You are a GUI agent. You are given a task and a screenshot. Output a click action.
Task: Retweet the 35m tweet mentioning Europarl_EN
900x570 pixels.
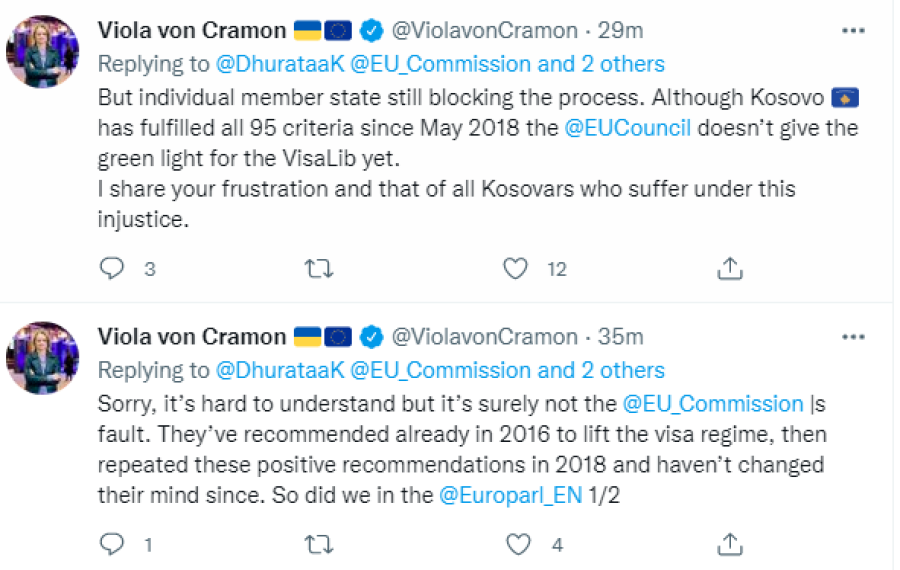pos(317,544)
